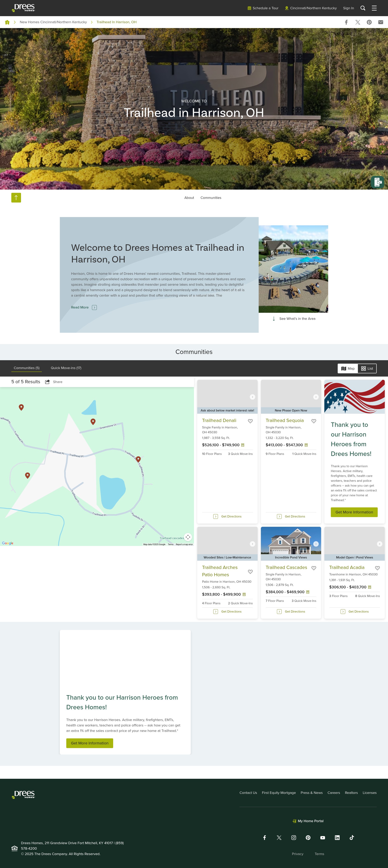
Task: Favorite Trailhead Sequoia with heart icon
Action: pyautogui.click(x=314, y=421)
